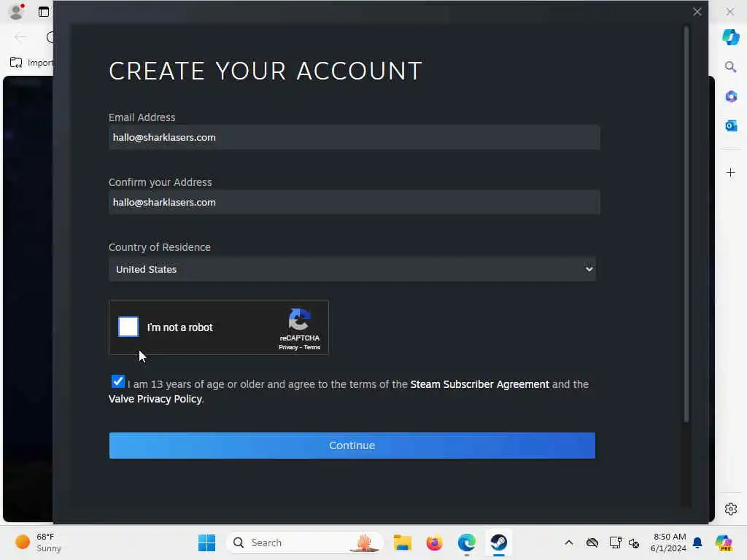Open the Windows Start menu
Screen dimensions: 747x560
click(206, 542)
